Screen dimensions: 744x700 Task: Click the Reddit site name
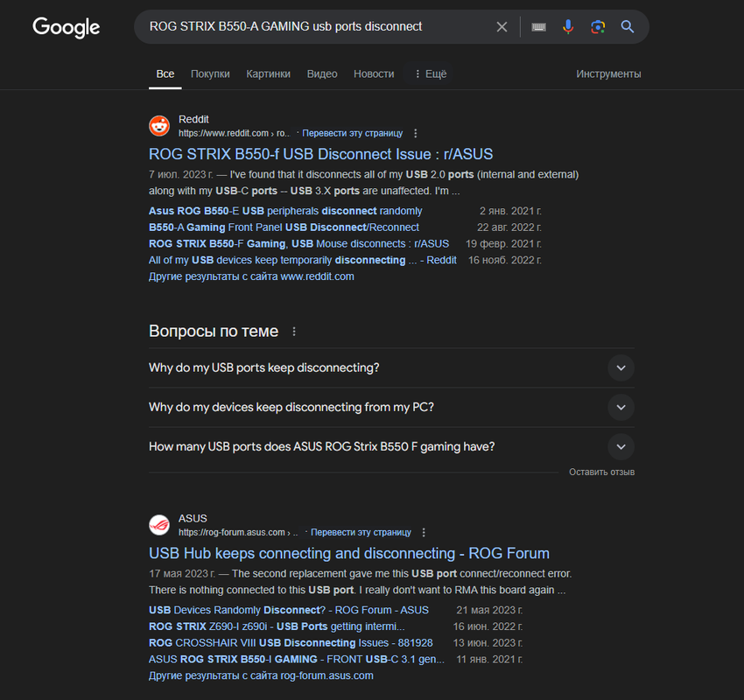[x=193, y=120]
